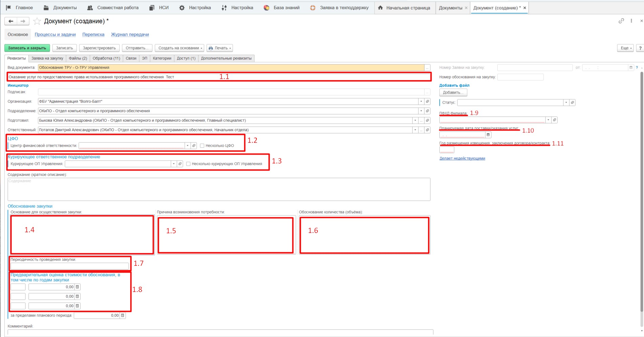Screen dimensions: 644x337
Task: Open the Организация field's linked record icon
Action: point(428,101)
